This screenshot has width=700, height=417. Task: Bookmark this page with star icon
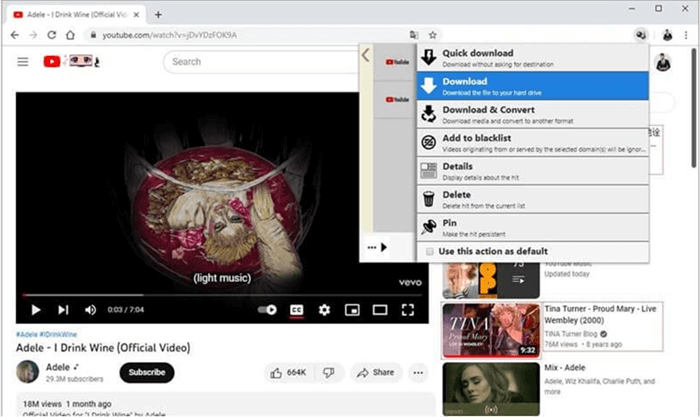click(432, 35)
